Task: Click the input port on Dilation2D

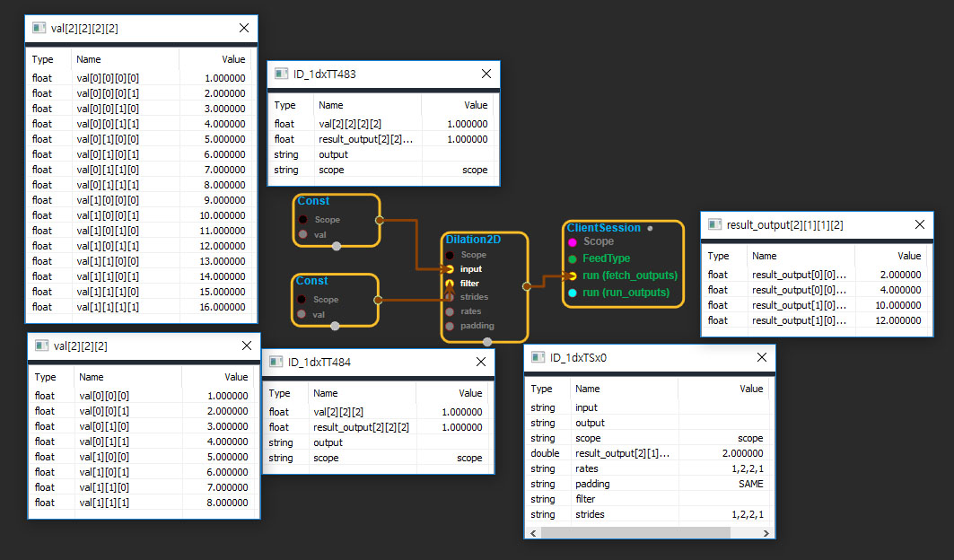Action: pos(450,269)
